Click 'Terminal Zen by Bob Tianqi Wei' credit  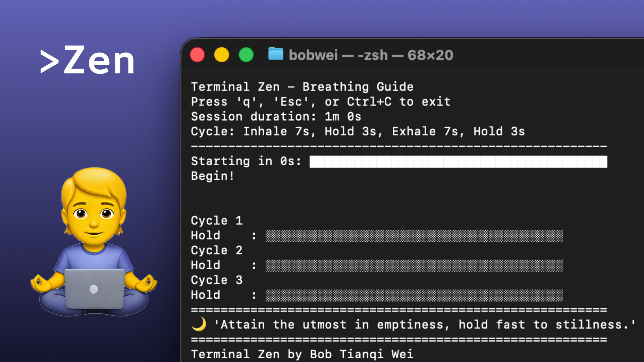pos(302,354)
